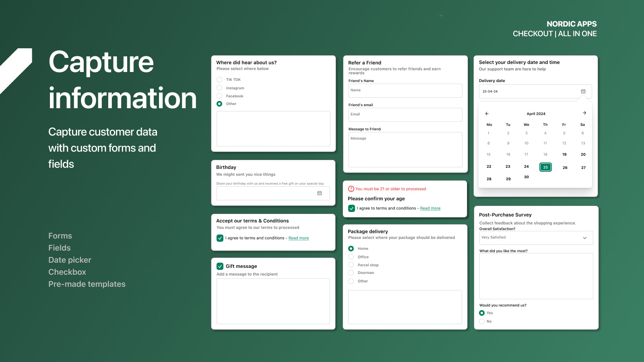Answer "No" to would you recommend us
The height and width of the screenshot is (362, 644).
tap(482, 321)
